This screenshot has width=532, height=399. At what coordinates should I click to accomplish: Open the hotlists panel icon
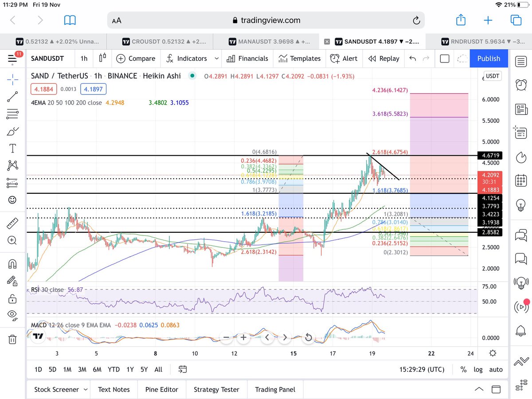pyautogui.click(x=521, y=157)
